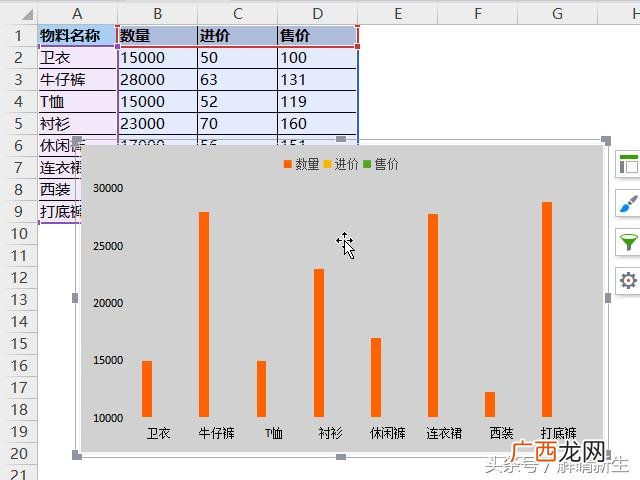Open the Chart Styles paintbrush button
The height and width of the screenshot is (480, 640).
tap(629, 203)
